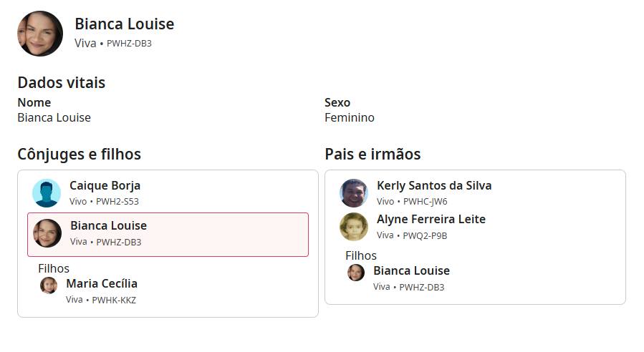644x352 pixels.
Task: Click the Dados vitais section heading
Action: (x=61, y=82)
